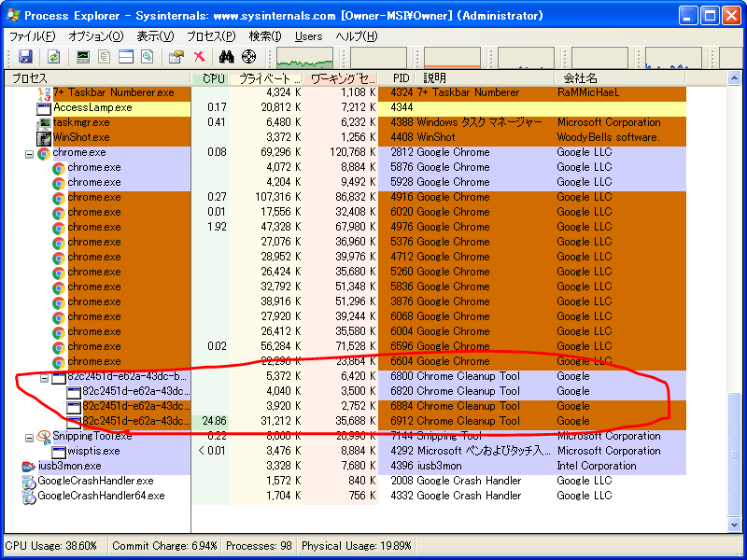Click the GoogleCrashHandler64.exe icon
The width and height of the screenshot is (747, 560).
click(x=29, y=497)
